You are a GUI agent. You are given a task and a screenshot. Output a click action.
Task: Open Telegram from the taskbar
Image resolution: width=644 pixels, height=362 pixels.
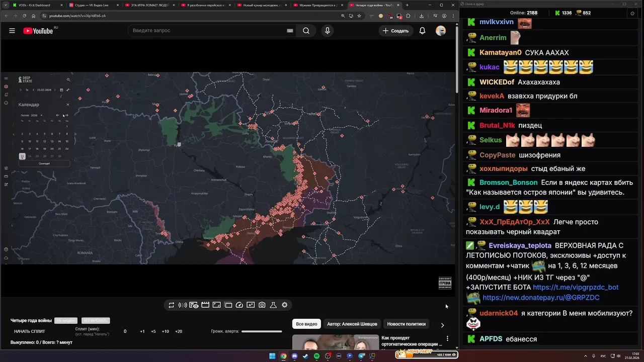click(x=361, y=356)
